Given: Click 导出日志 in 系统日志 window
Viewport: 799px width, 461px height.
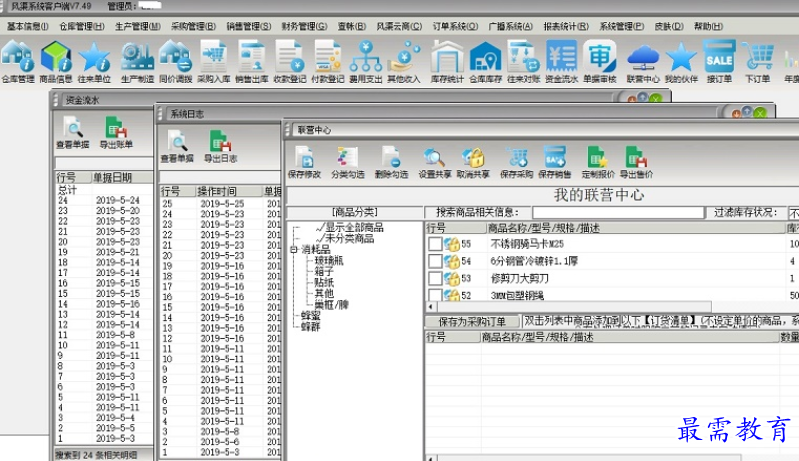Looking at the screenshot, I should [220, 147].
